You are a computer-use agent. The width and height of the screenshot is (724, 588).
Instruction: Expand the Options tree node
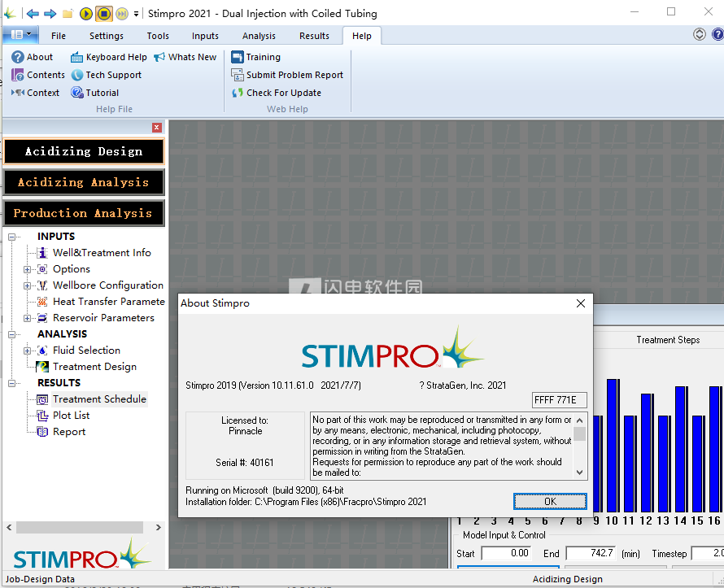[27, 269]
